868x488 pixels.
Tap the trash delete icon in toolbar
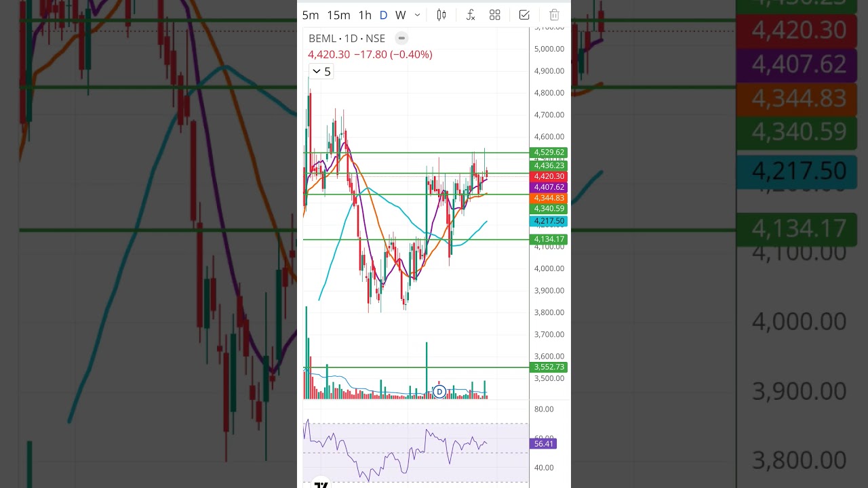[x=554, y=15]
